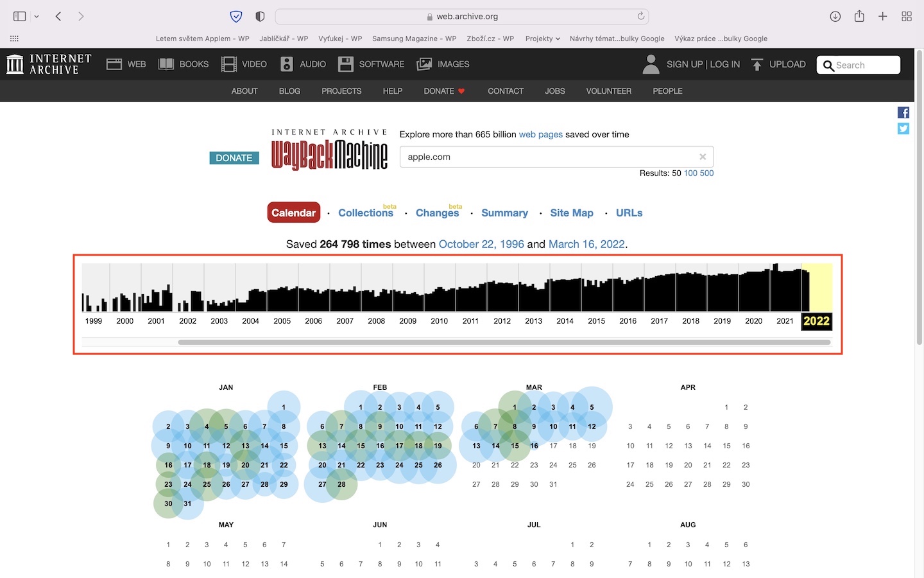Switch to the URLs tab

tap(629, 213)
